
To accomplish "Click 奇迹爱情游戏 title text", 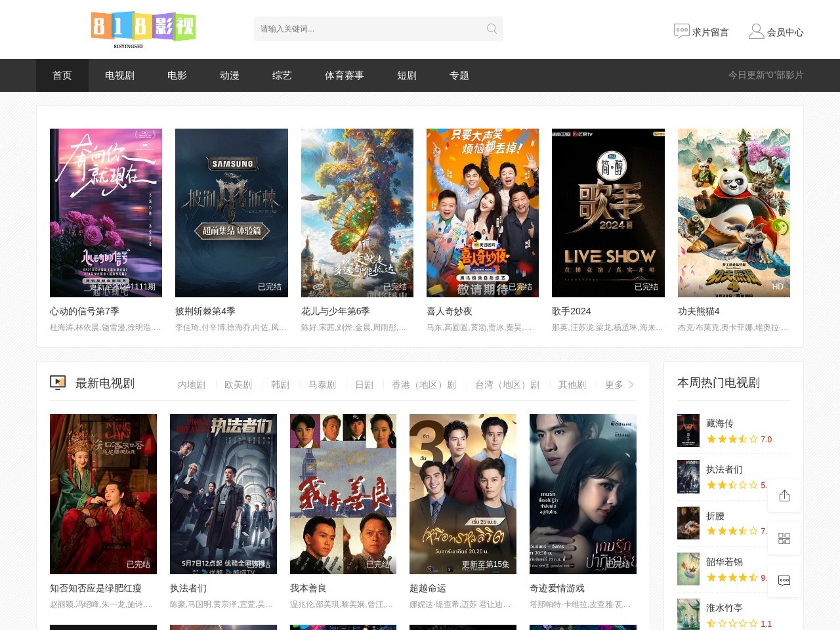I will click(557, 588).
